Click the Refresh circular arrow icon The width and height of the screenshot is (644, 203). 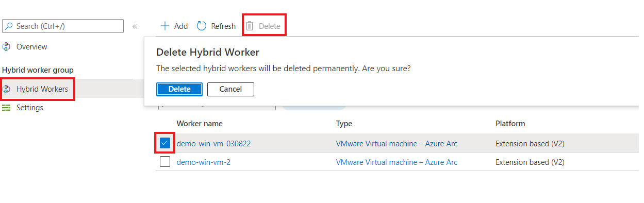(x=202, y=26)
